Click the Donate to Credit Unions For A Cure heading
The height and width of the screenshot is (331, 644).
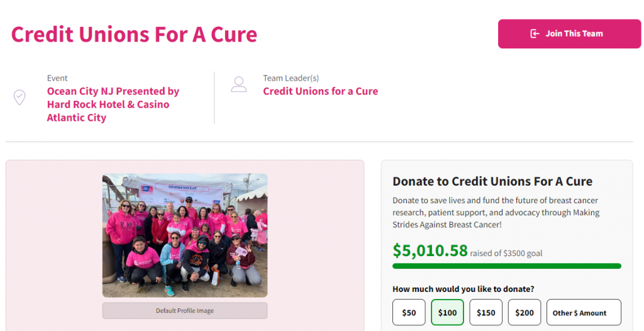[x=492, y=181]
